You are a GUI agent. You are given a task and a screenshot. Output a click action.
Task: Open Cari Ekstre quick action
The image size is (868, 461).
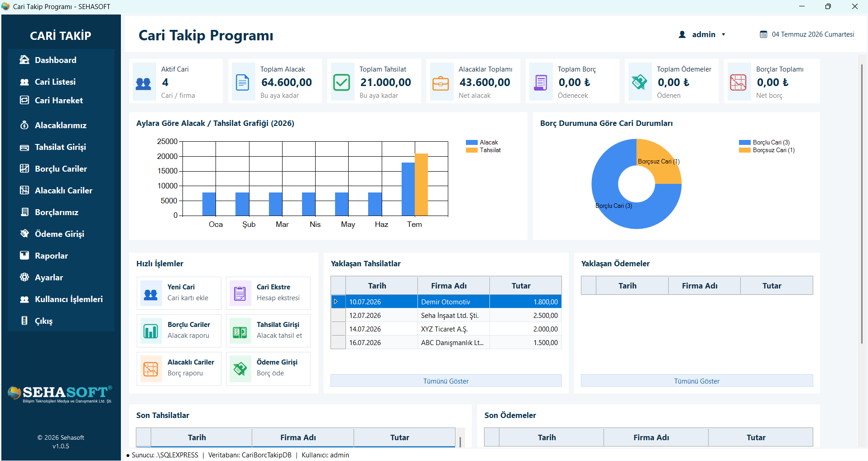268,293
